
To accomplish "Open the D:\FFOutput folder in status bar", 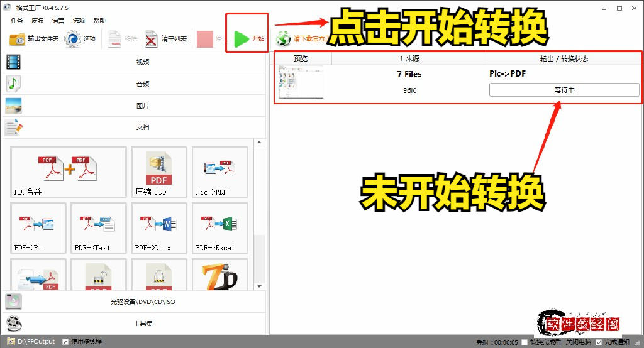I will point(31,342).
